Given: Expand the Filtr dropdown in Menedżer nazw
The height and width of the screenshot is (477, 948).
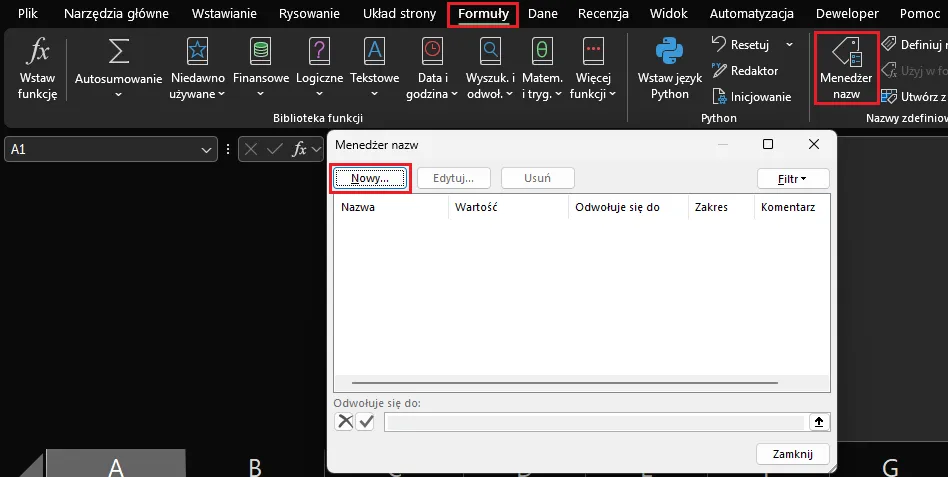Looking at the screenshot, I should point(794,179).
